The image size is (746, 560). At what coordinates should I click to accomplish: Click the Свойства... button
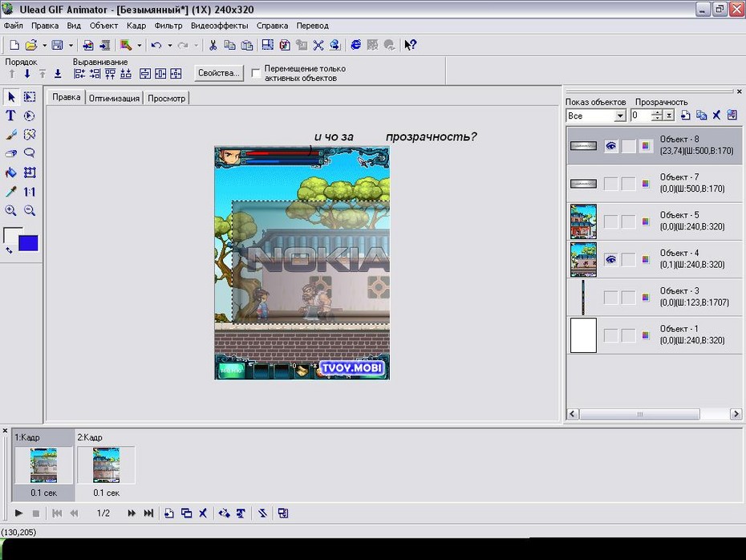point(219,73)
